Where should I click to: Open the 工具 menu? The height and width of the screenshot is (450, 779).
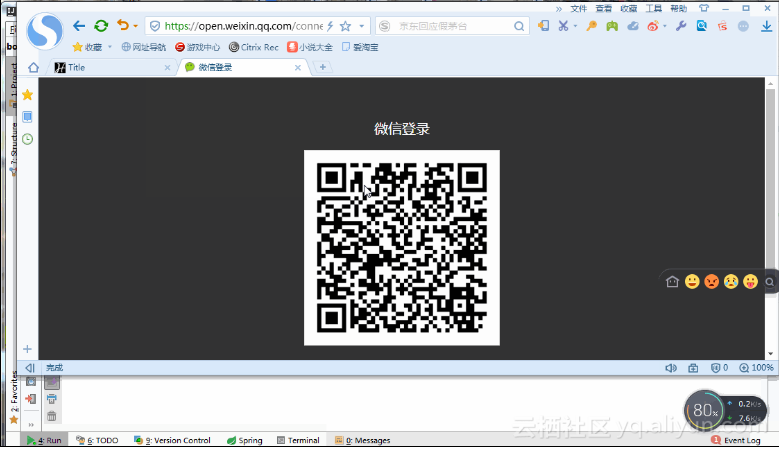coord(654,8)
